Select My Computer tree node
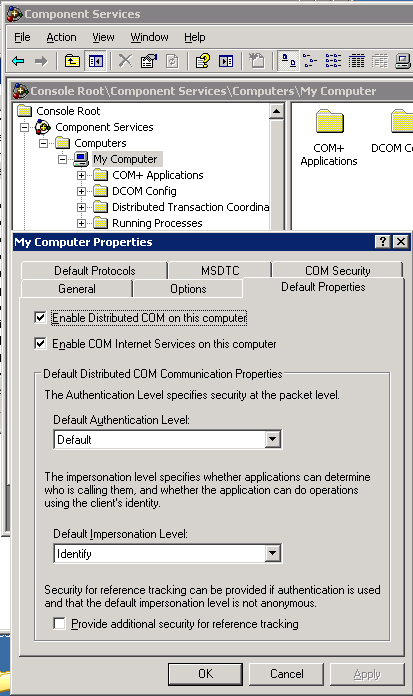This screenshot has height=696, width=413. 125,159
